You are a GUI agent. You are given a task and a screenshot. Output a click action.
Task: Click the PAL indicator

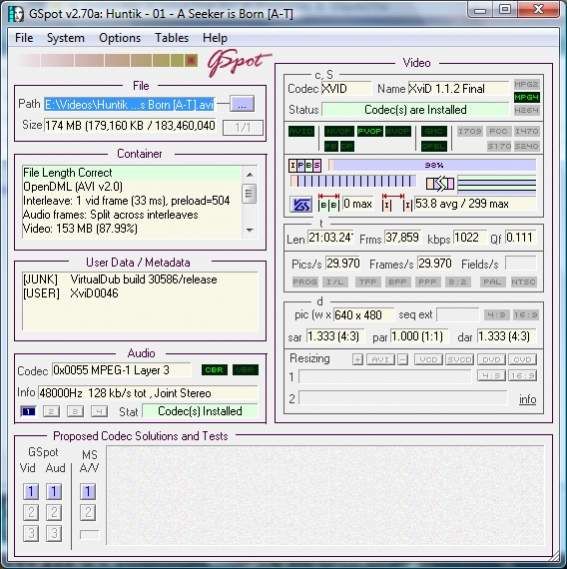(x=493, y=282)
